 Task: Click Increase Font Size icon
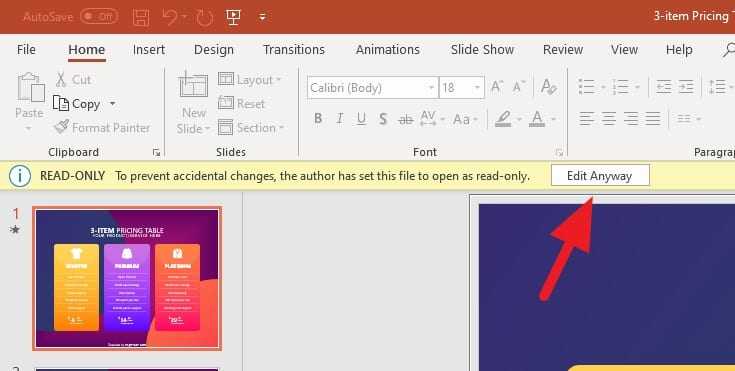click(x=496, y=87)
